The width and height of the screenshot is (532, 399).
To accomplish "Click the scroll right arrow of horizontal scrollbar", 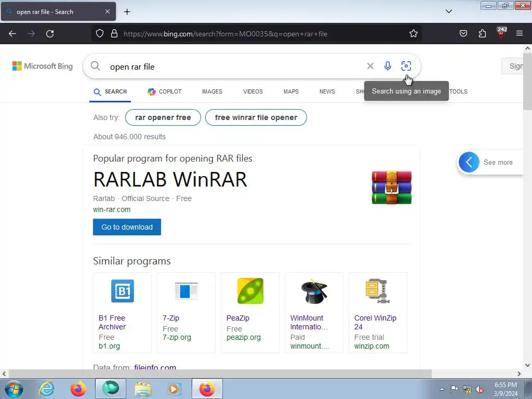I will pos(519,374).
